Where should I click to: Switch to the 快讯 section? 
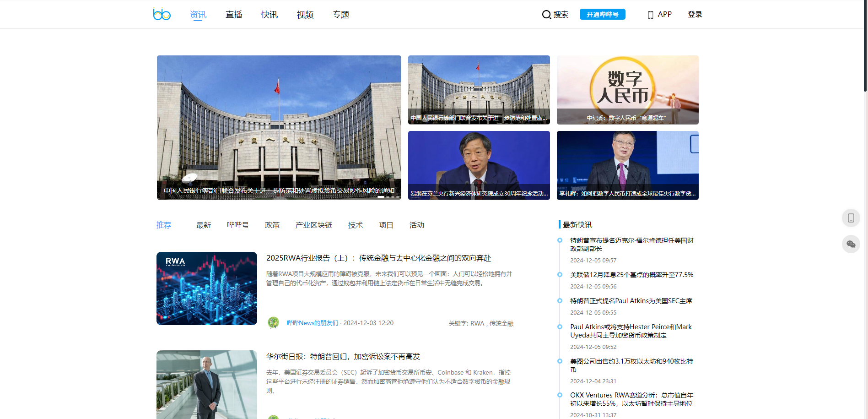(269, 14)
